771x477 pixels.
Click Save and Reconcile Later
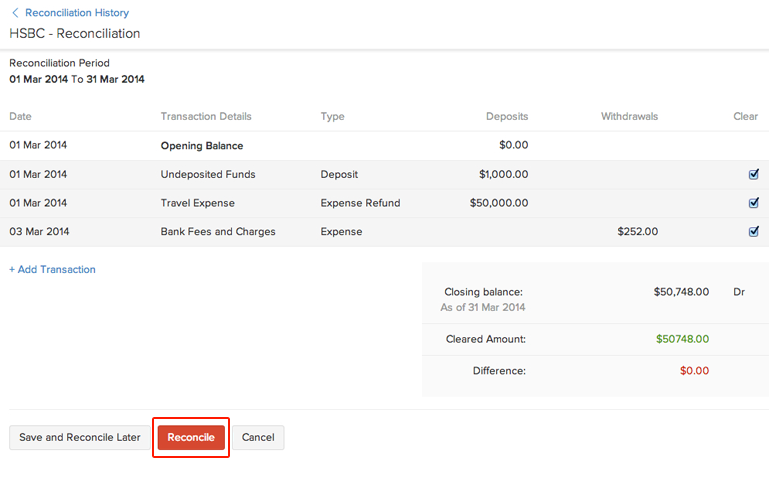click(x=80, y=437)
